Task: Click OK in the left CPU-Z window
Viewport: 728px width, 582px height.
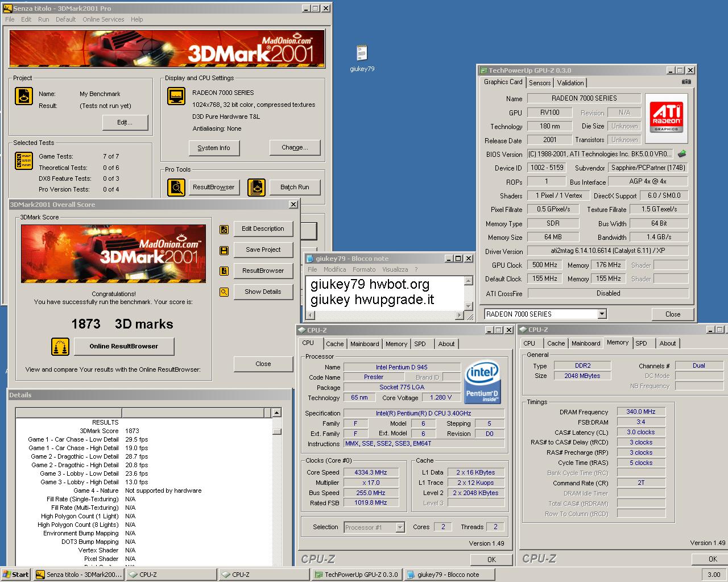Action: (491, 559)
